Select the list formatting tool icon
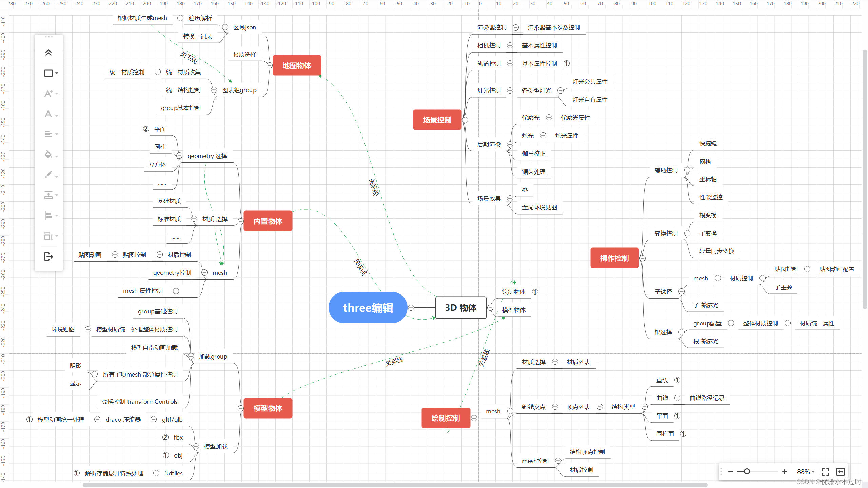Screen dimensions: 868x488 pos(50,134)
